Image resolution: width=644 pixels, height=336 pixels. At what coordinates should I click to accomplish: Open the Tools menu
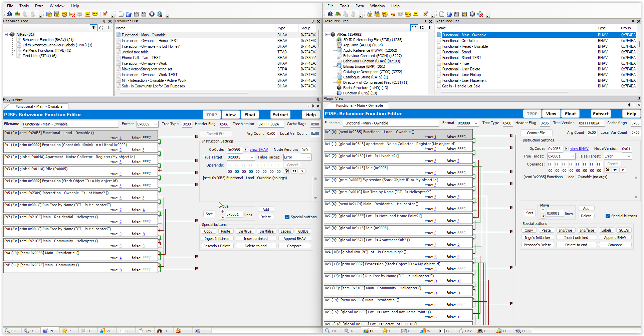[x=24, y=6]
